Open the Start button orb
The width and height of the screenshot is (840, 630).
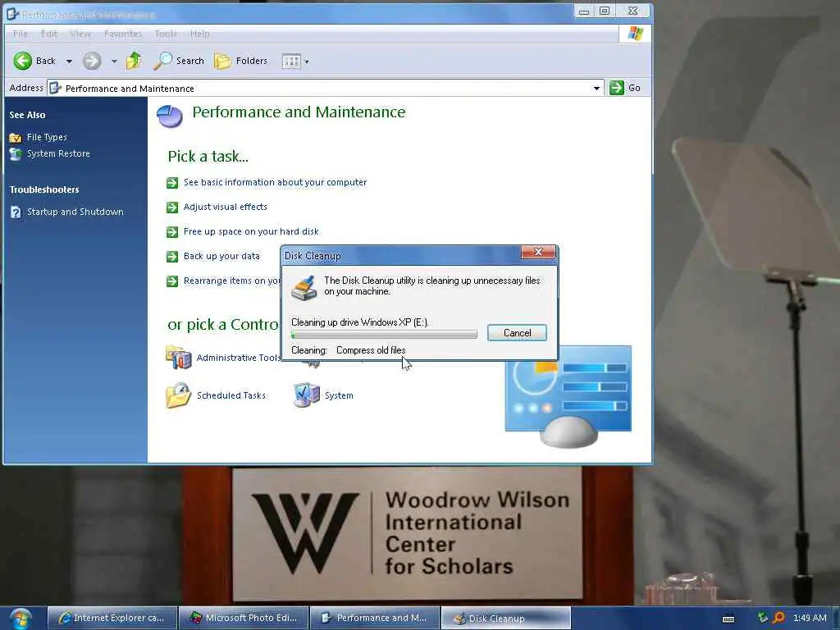pyautogui.click(x=20, y=619)
